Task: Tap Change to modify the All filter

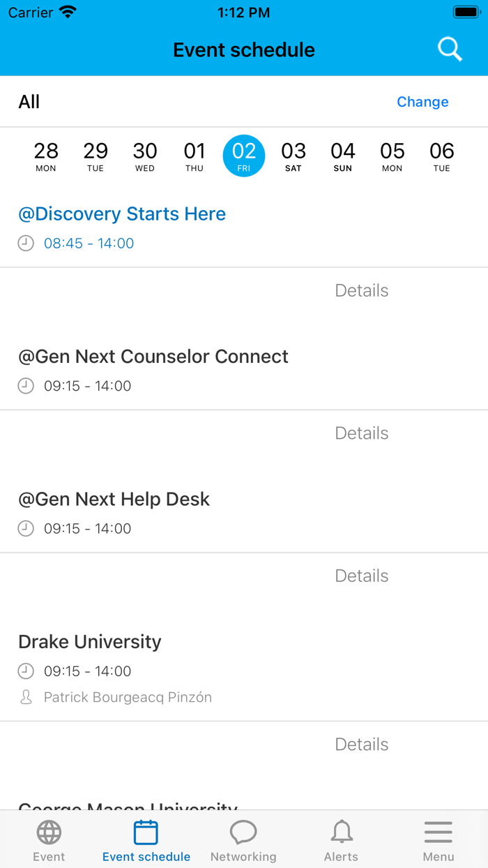Action: click(422, 101)
